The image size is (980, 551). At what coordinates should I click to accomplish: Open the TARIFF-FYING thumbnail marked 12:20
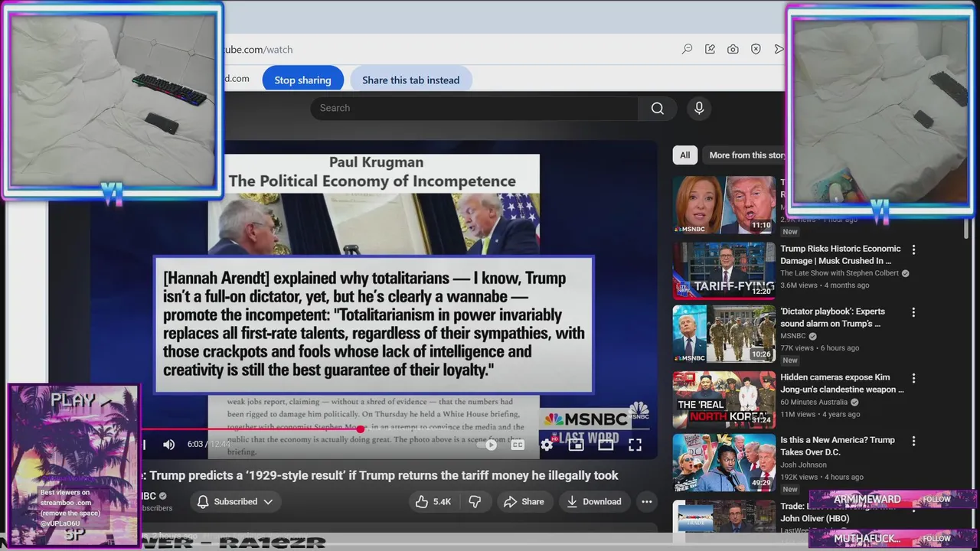(724, 271)
